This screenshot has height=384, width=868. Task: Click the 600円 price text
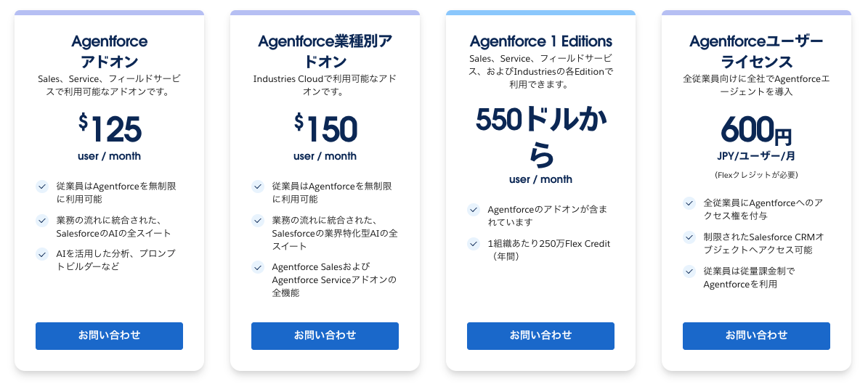click(x=756, y=131)
